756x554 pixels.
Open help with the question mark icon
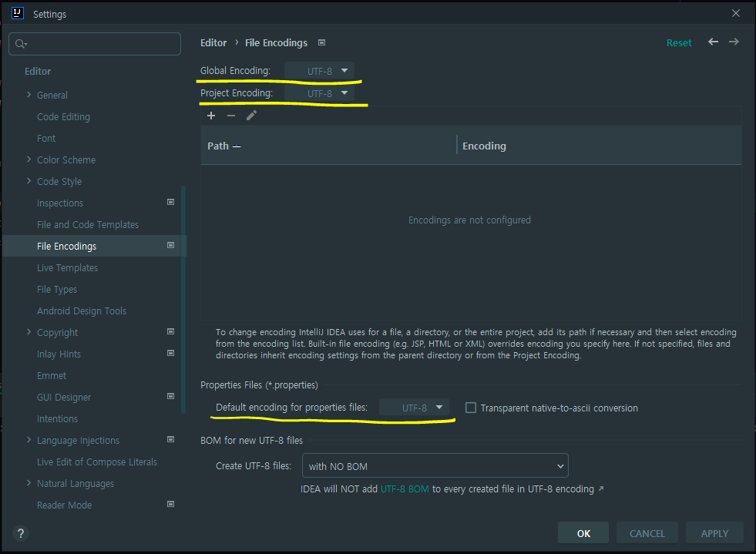pyautogui.click(x=21, y=533)
